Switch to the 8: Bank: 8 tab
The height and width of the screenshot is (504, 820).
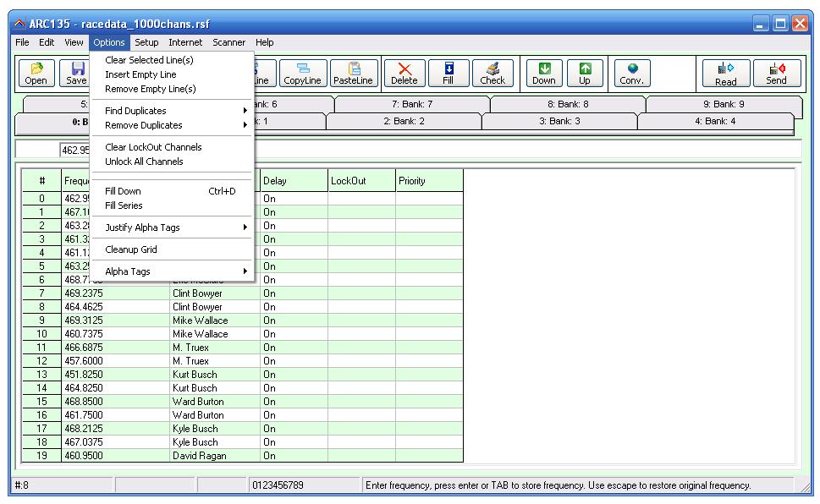pyautogui.click(x=568, y=104)
